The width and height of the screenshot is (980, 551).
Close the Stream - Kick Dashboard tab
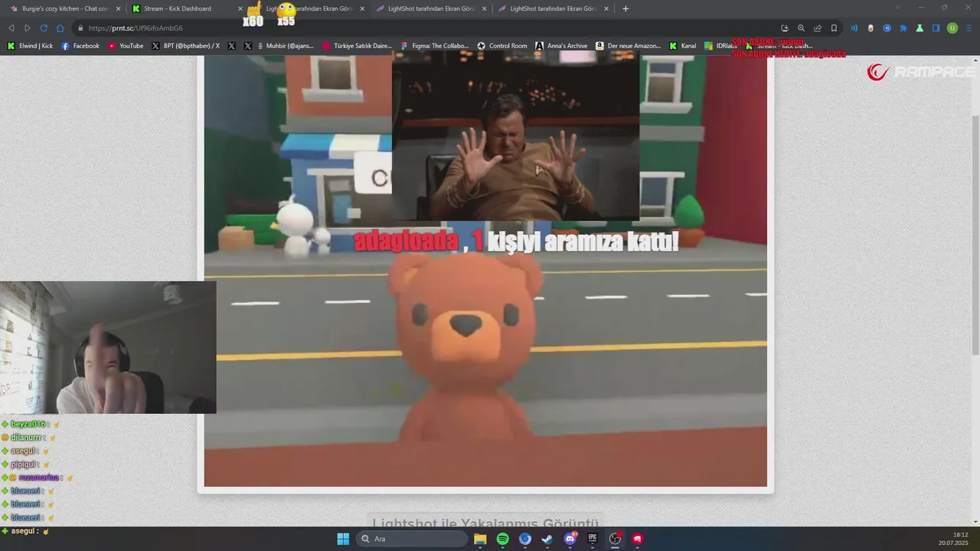[x=240, y=8]
